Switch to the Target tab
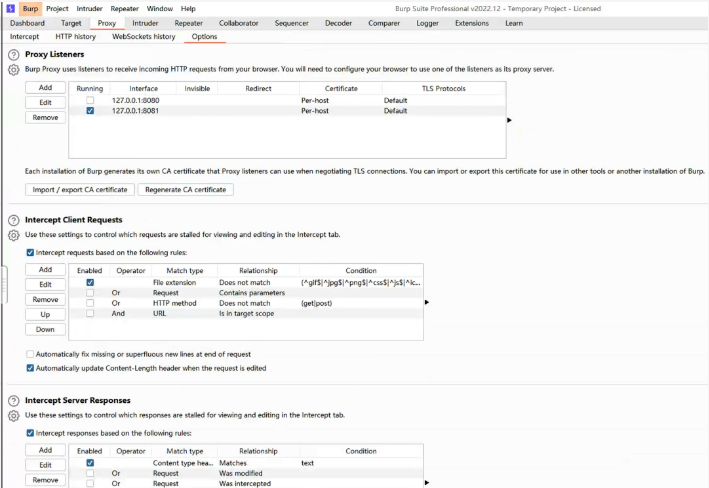Screen dimensions: 709x488 (71, 23)
